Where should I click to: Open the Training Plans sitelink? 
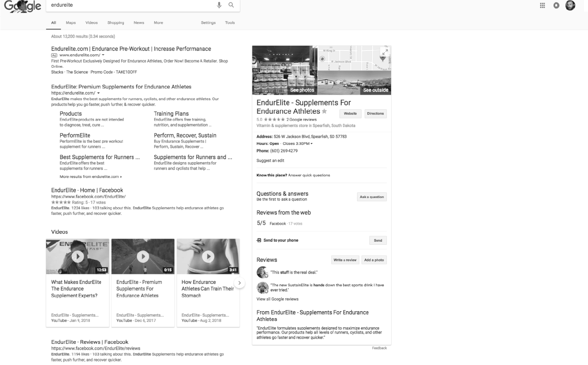pos(171,114)
